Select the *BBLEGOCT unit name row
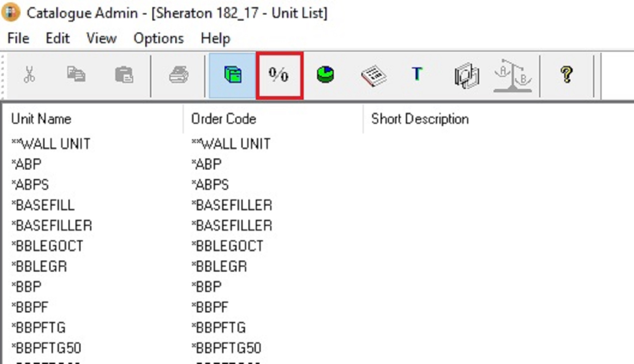Viewport: 634px width, 364px height. (x=47, y=246)
